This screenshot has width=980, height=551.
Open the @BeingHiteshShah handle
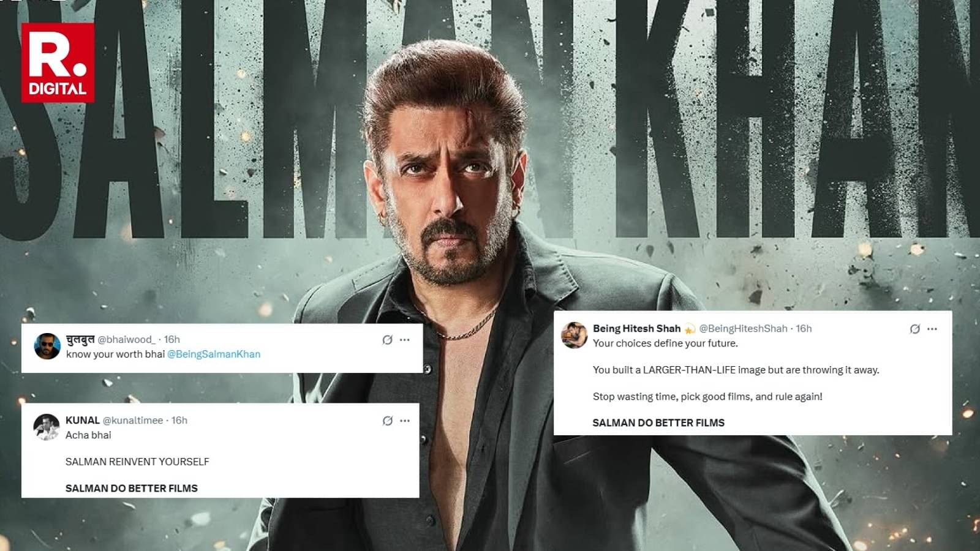[743, 328]
